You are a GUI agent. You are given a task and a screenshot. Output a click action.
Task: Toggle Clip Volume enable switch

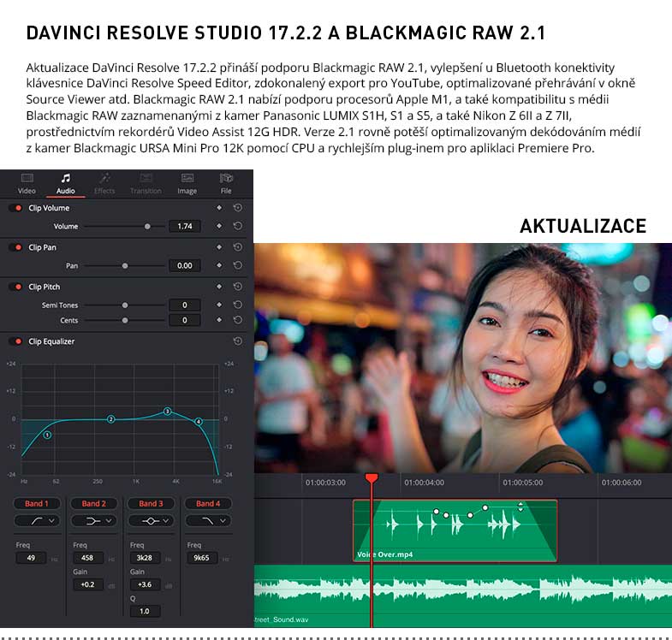coord(16,208)
